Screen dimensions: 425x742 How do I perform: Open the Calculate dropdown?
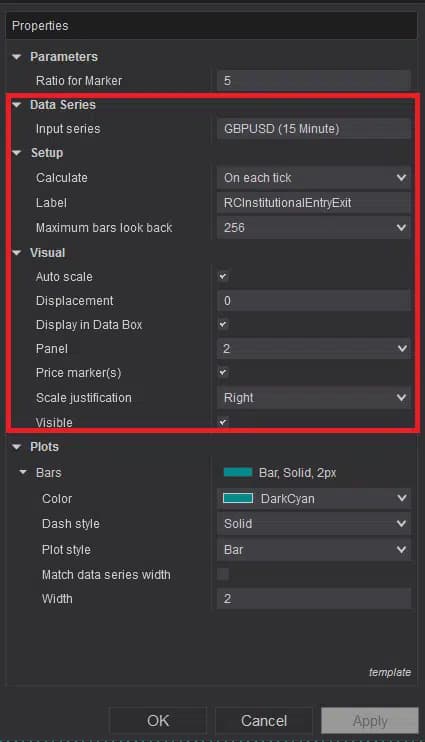[314, 177]
